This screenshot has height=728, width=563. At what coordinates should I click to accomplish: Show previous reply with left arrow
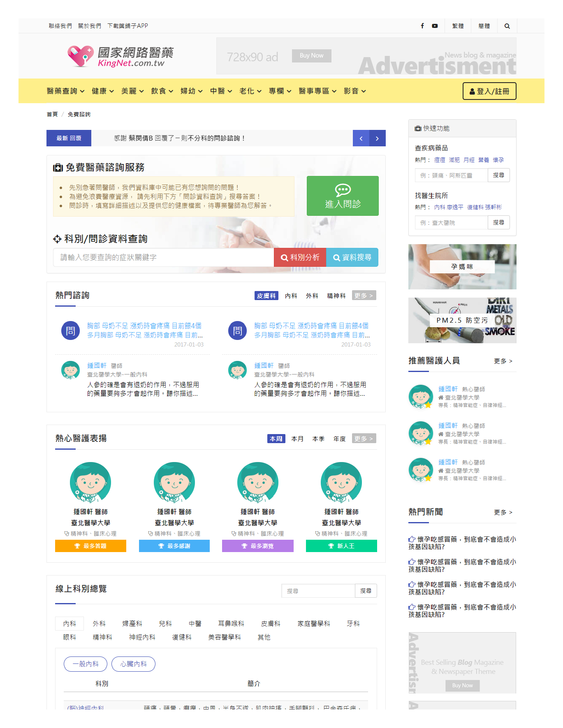click(361, 139)
